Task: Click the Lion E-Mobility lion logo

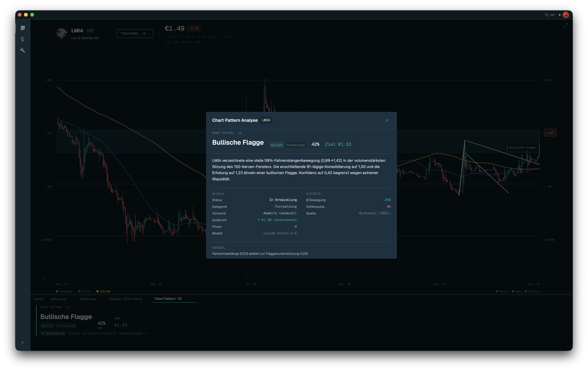Action: (62, 34)
